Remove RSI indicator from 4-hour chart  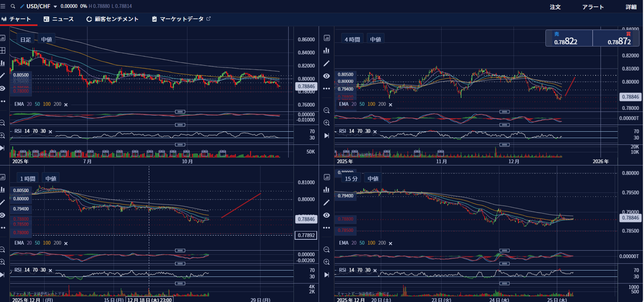pyautogui.click(x=375, y=132)
